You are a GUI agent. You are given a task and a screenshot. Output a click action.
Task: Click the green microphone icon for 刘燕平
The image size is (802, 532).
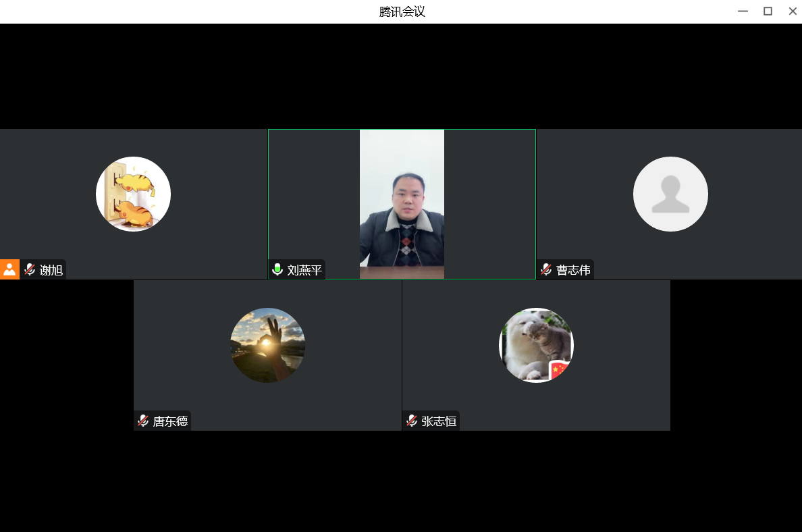point(277,269)
